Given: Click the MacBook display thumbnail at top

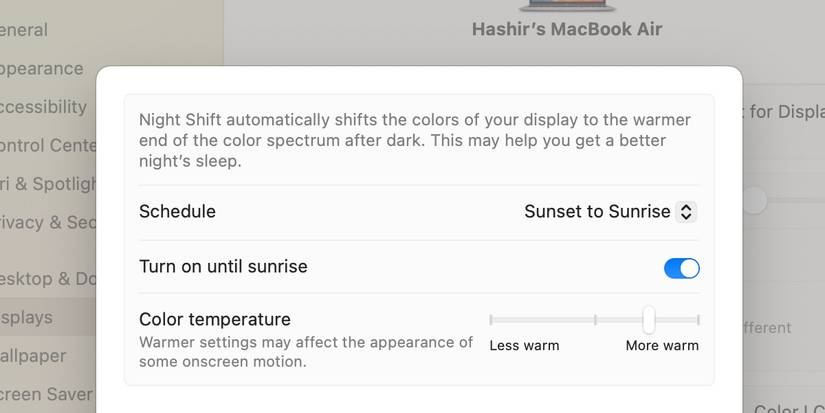Looking at the screenshot, I should coord(566,5).
